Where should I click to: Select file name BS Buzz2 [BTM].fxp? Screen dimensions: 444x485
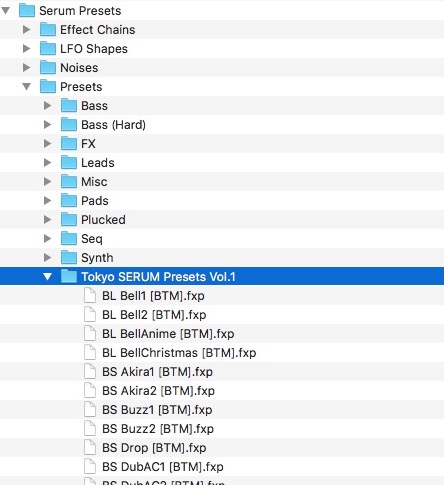coord(158,429)
